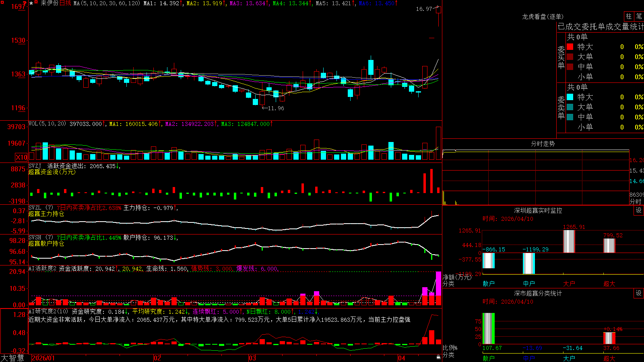
Task: Click the yellow 超赢主力持仓 label
Action: [x=46, y=214]
